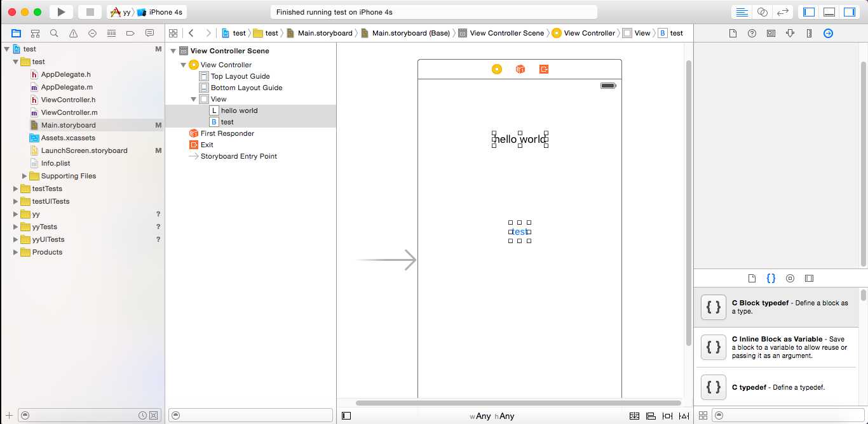
Task: Stop the running task
Action: [90, 12]
